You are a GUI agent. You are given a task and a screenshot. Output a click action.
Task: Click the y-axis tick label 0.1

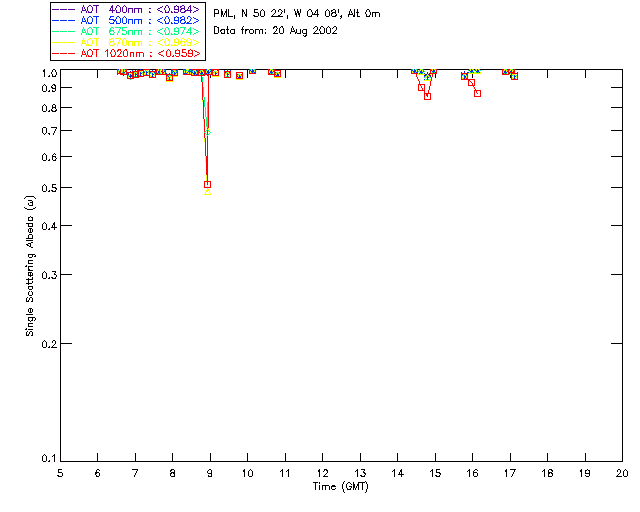49,459
